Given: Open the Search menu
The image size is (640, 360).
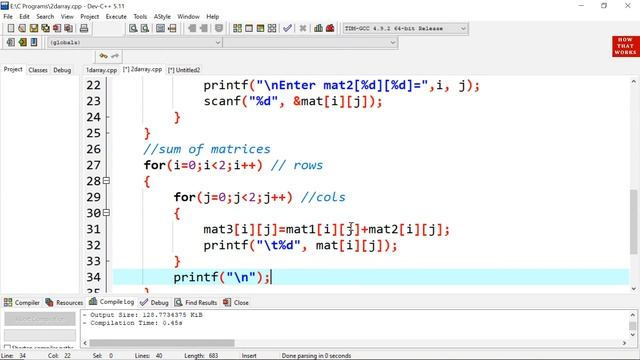Looking at the screenshot, I should coord(45,17).
